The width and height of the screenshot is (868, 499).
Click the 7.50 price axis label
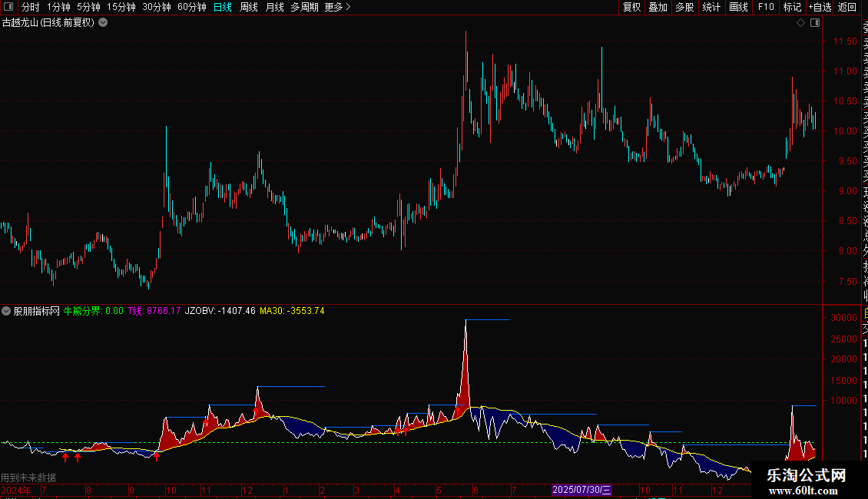pyautogui.click(x=847, y=281)
